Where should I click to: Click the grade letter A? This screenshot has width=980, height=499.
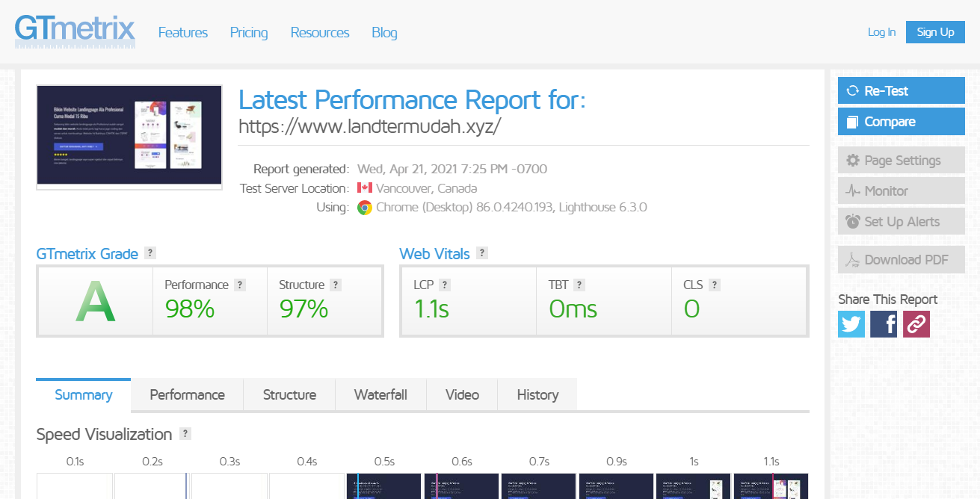coord(96,302)
